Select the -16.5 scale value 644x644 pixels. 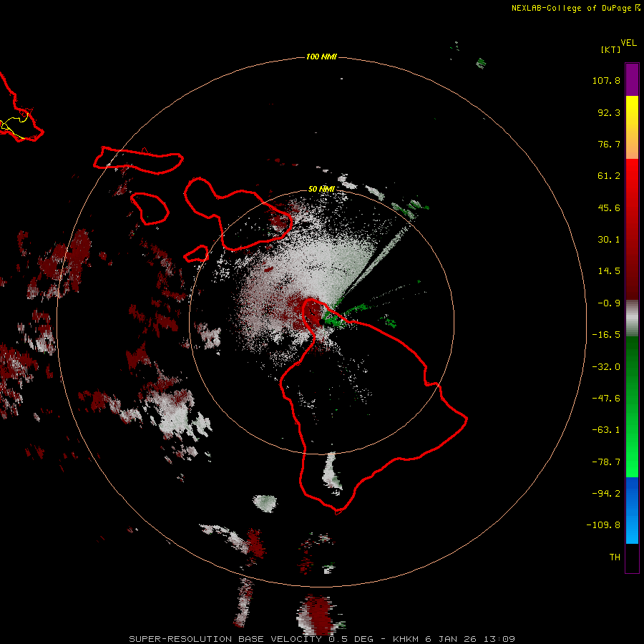[x=606, y=335]
